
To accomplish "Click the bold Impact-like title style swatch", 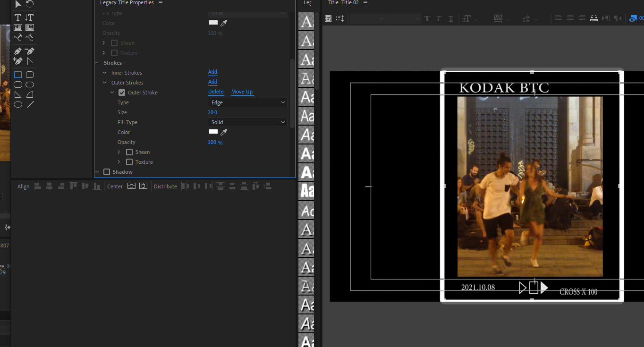I will [307, 191].
